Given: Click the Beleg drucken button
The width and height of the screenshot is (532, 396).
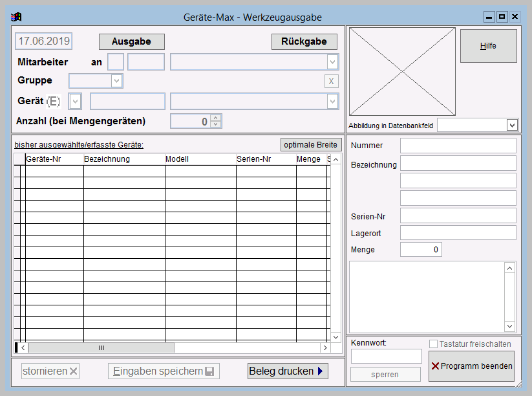Looking at the screenshot, I should [288, 371].
